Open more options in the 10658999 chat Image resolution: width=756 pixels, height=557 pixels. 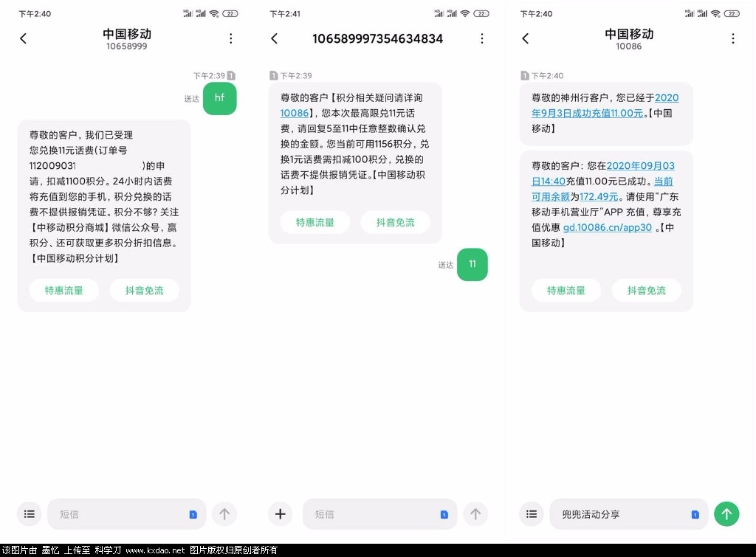coord(231,38)
